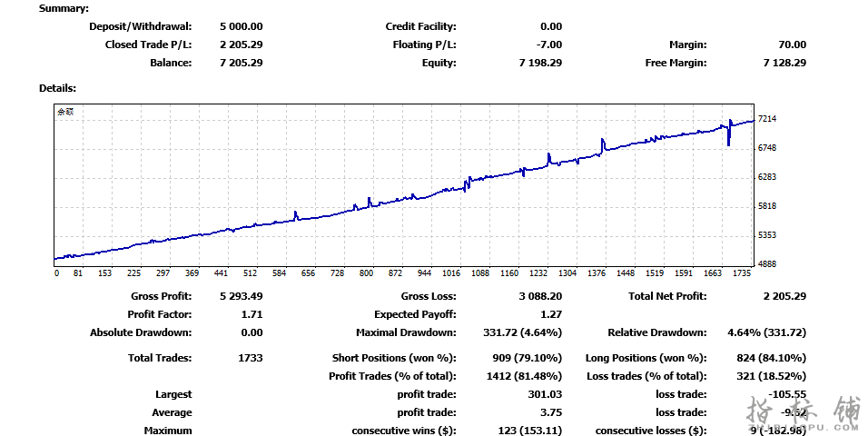Click the 800 tick on chart x-axis
Viewport: 868px width, 436px height.
tap(366, 273)
